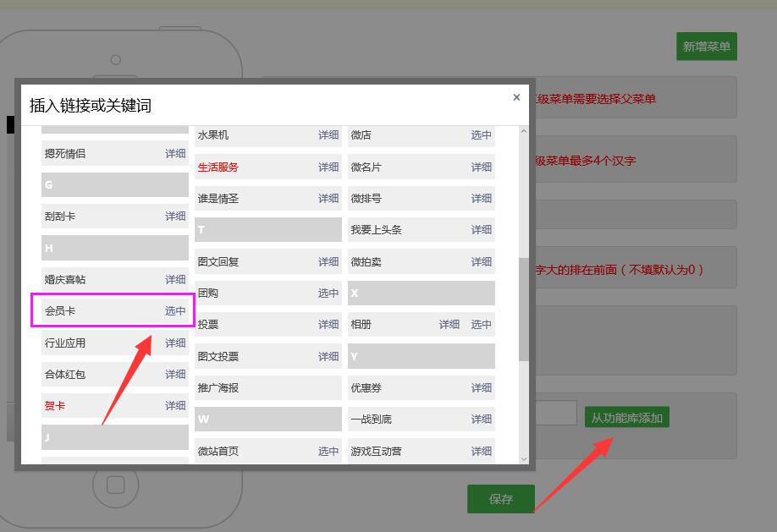View details for 优惠券
Image resolution: width=777 pixels, height=532 pixels.
pyautogui.click(x=481, y=387)
